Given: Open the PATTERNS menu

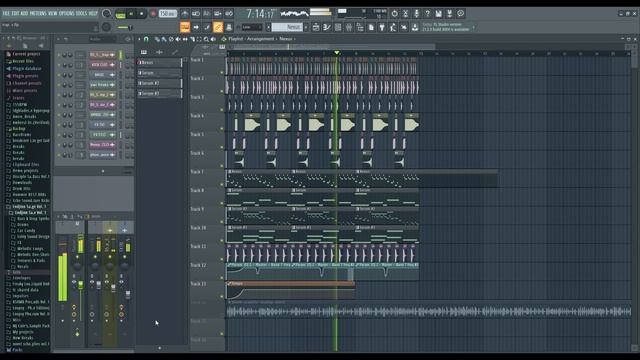Looking at the screenshot, I should [38, 13].
